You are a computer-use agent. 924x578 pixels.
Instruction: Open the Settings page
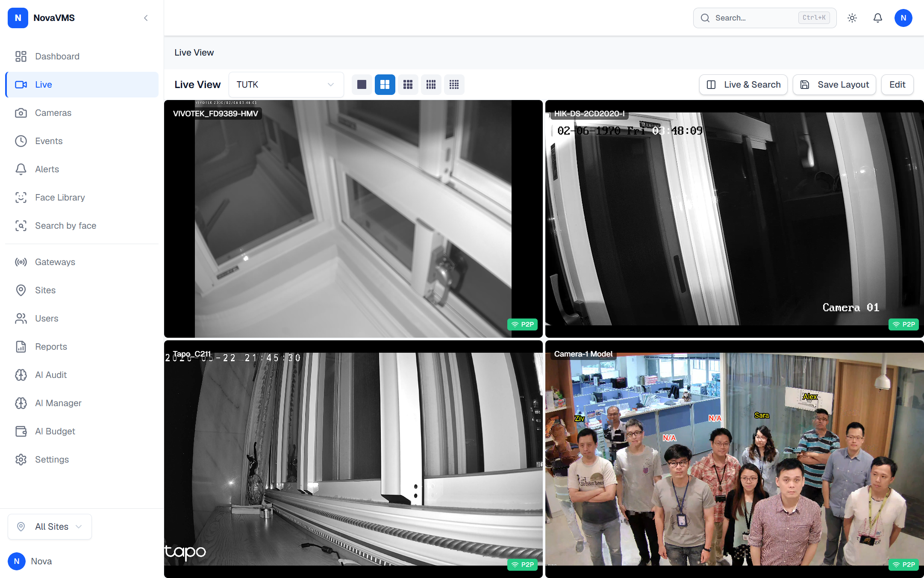(82, 460)
